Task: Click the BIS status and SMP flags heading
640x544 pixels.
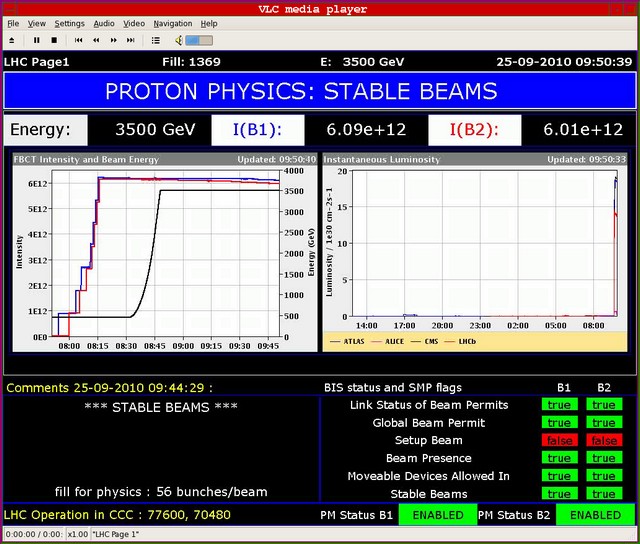Action: 393,387
